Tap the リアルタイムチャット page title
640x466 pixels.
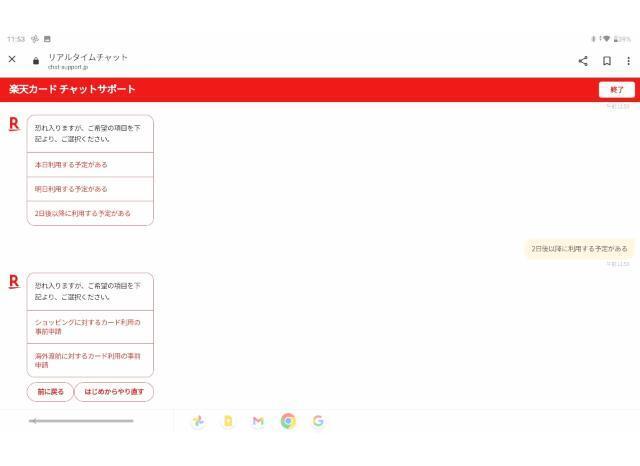pos(88,57)
